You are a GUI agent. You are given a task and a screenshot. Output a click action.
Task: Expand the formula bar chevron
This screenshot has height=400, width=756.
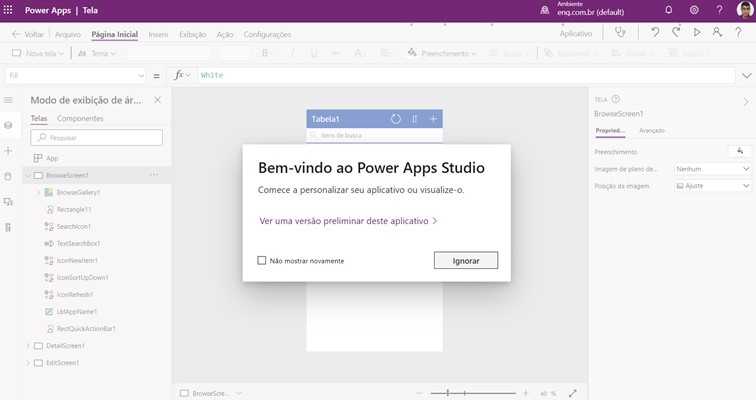(x=746, y=76)
